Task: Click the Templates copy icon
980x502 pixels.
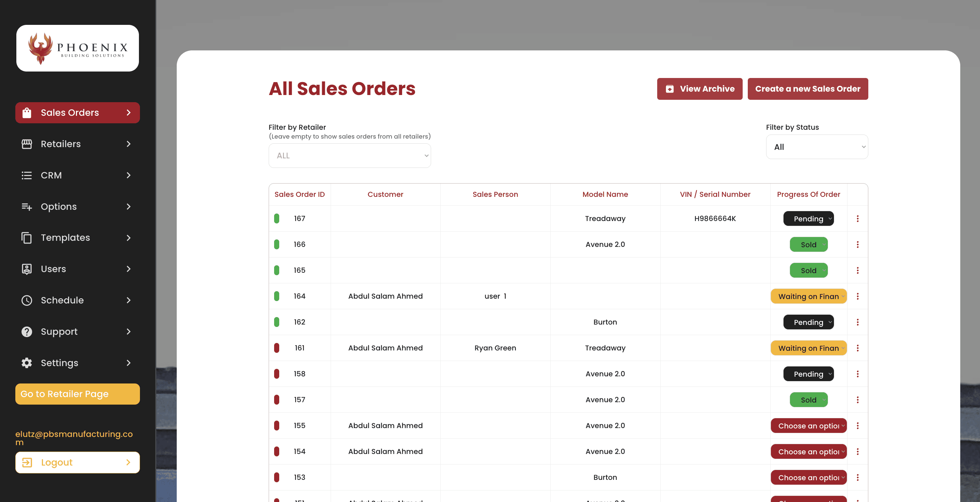Action: point(27,238)
